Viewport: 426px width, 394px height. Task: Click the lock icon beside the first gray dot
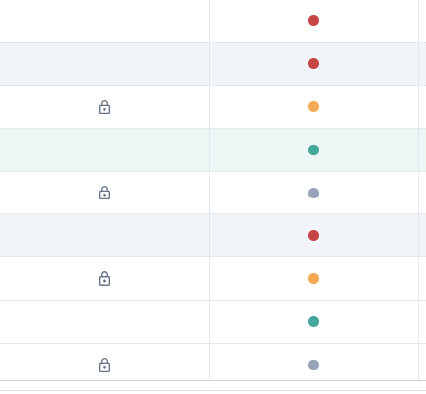[104, 192]
